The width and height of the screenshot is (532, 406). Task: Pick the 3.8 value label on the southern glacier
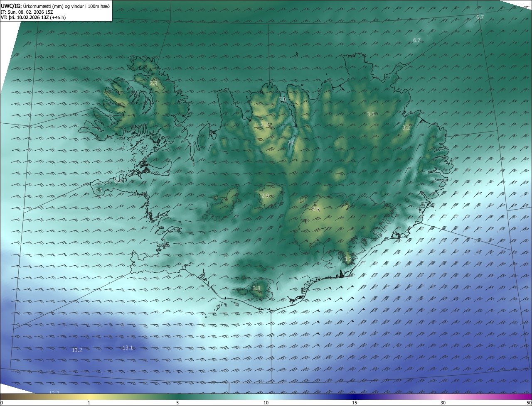(256, 288)
